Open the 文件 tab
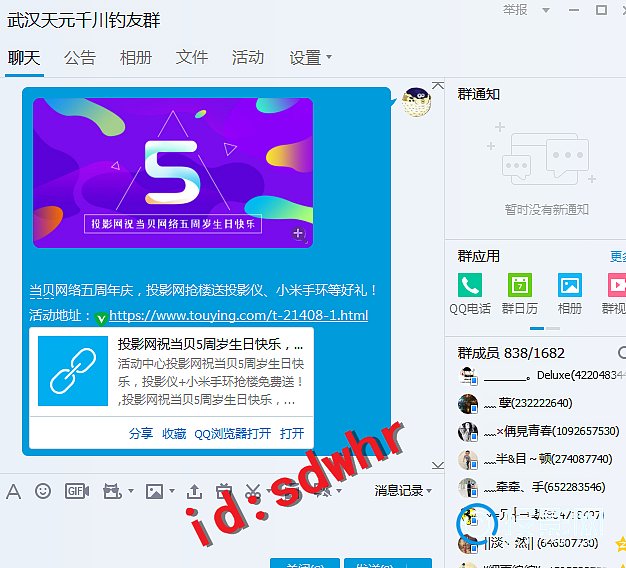This screenshot has height=568, width=626. tap(192, 57)
